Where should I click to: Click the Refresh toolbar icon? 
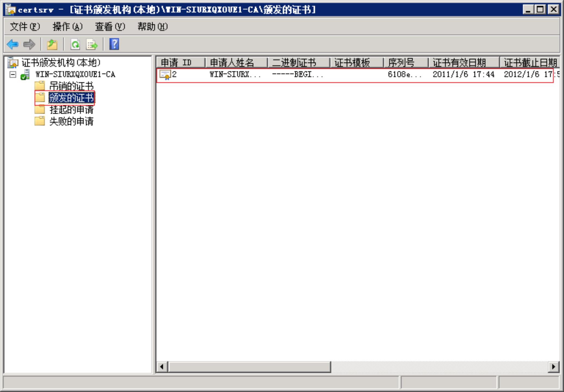tap(75, 44)
